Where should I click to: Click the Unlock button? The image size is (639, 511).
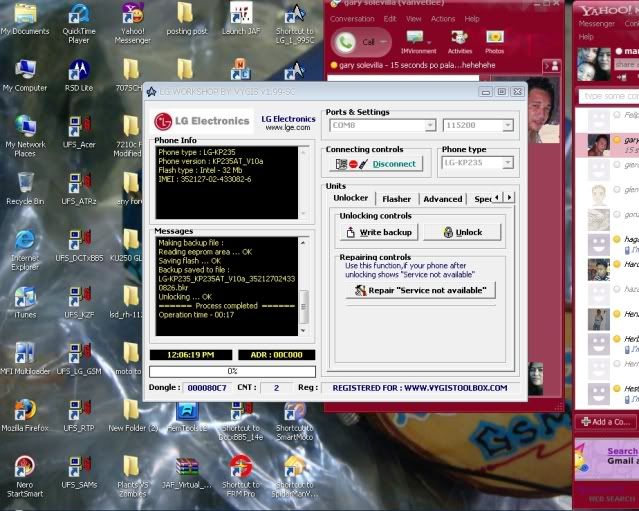tap(462, 232)
